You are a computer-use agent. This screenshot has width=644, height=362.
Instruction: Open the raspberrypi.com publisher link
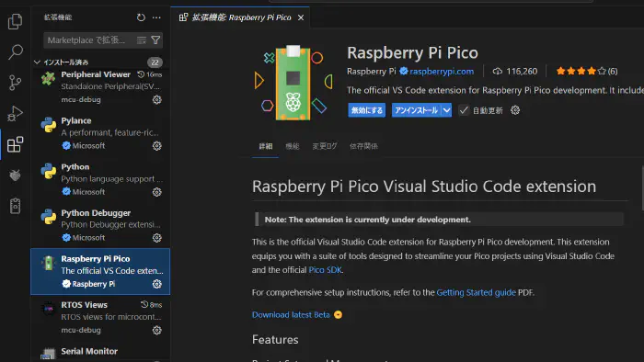coord(442,71)
